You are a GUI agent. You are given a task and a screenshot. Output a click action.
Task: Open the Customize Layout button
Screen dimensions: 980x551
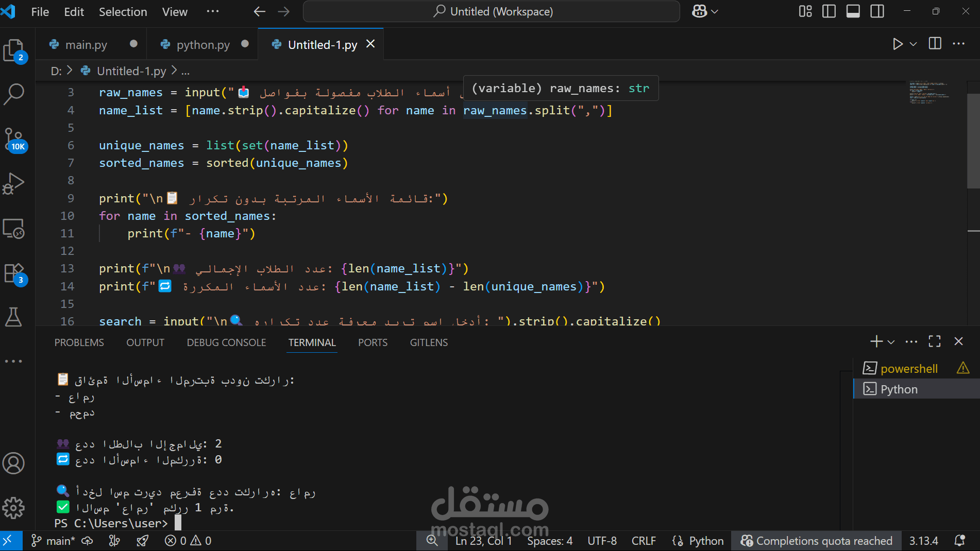[x=805, y=11]
